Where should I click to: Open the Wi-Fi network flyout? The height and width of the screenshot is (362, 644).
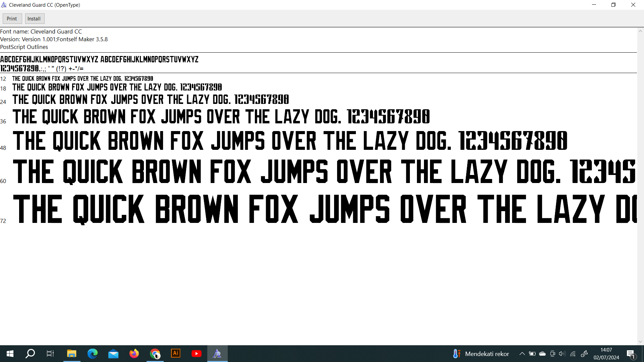click(573, 354)
